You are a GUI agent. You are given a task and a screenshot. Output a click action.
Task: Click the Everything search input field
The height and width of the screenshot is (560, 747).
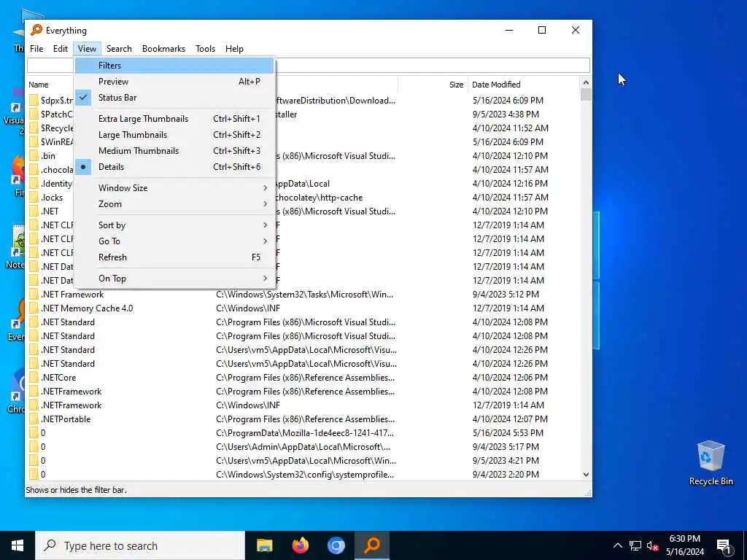309,65
